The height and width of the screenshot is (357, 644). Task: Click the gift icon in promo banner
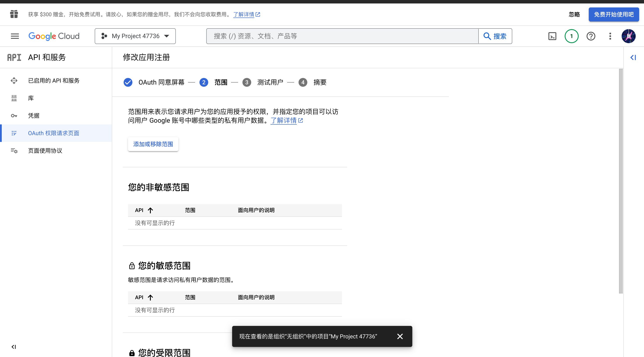pos(14,14)
